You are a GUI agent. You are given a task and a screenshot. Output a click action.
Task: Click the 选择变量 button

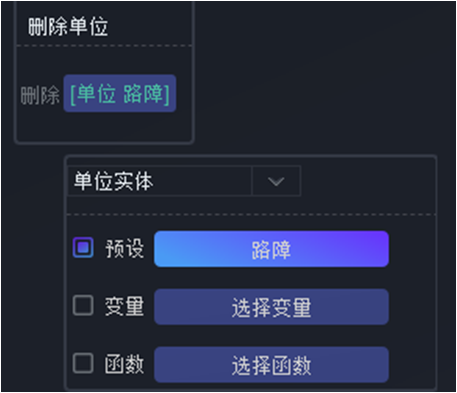[271, 307]
